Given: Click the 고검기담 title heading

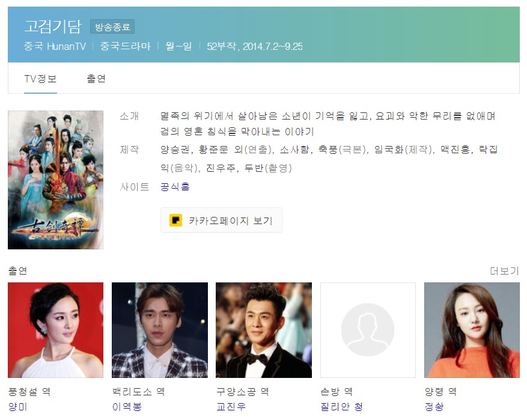Looking at the screenshot, I should (53, 26).
